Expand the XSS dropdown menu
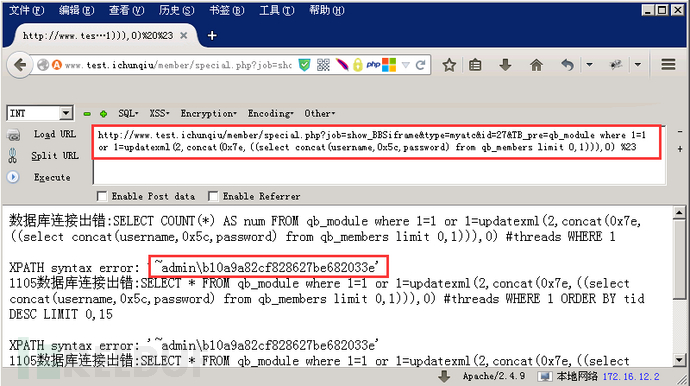The height and width of the screenshot is (386, 690). click(159, 114)
